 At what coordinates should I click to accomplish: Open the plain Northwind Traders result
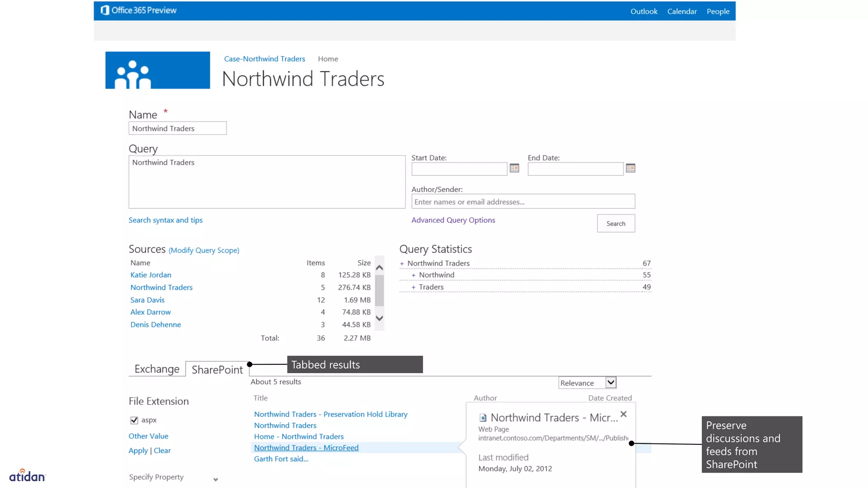[285, 425]
